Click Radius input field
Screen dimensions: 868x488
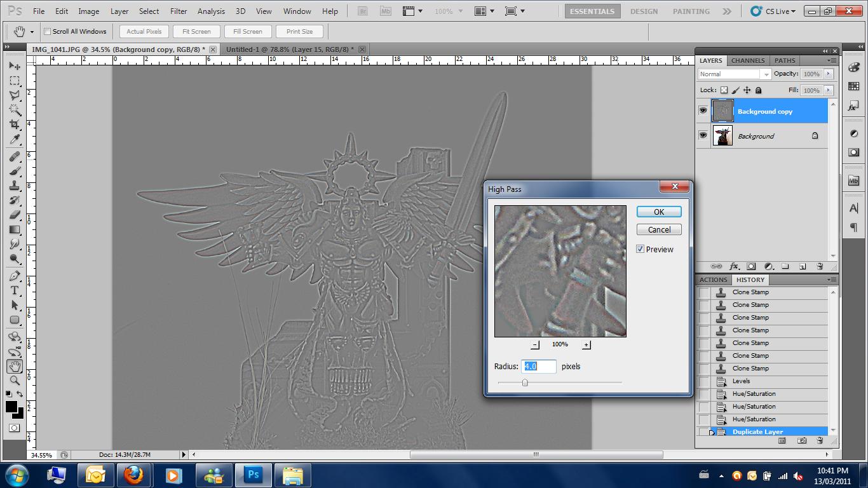point(539,366)
